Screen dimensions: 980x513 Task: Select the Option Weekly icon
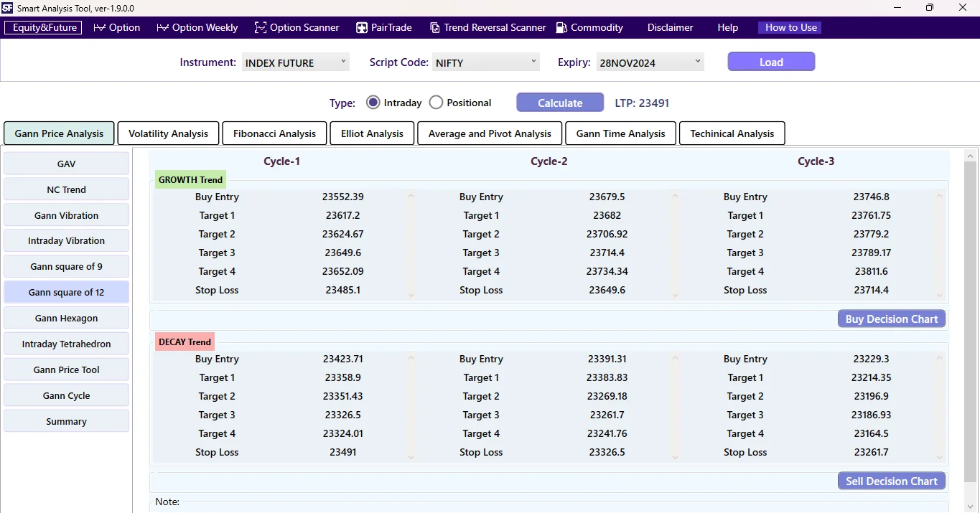pyautogui.click(x=164, y=27)
